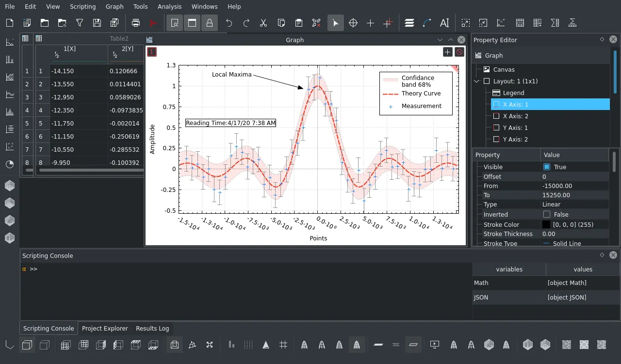Screen dimensions: 621x364
Task: Click the From value field -15000.00
Action: (575, 186)
